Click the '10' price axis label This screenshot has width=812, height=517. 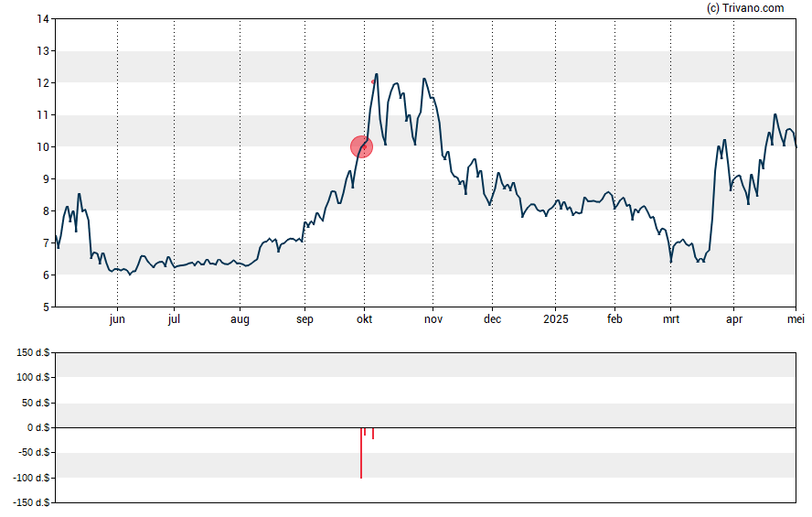43,147
